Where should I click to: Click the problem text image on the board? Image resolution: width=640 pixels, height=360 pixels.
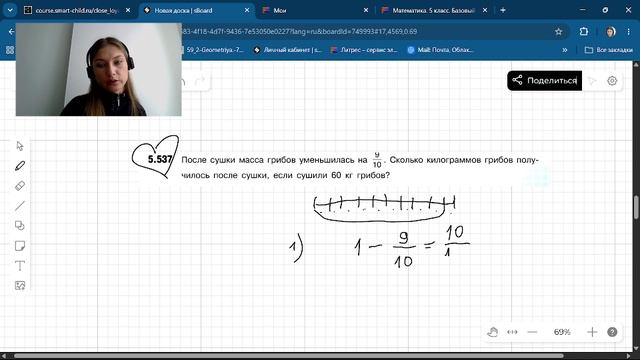pos(343,167)
